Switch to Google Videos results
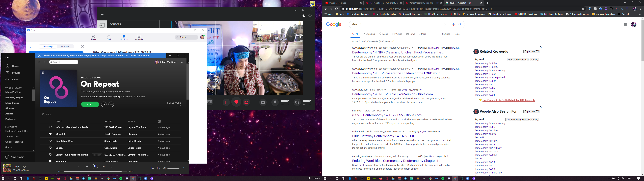Screen dimensions: 644x181 click(x=397, y=34)
